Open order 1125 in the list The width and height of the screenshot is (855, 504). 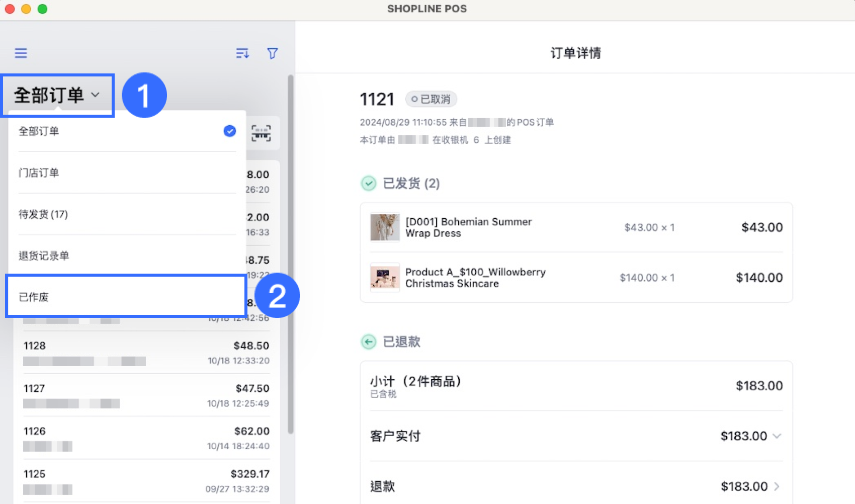146,481
